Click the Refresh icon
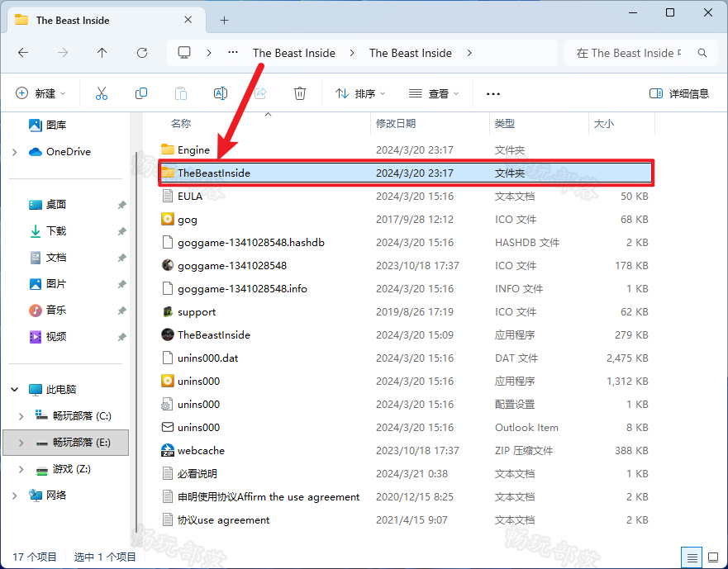Image resolution: width=728 pixels, height=569 pixels. pos(142,53)
